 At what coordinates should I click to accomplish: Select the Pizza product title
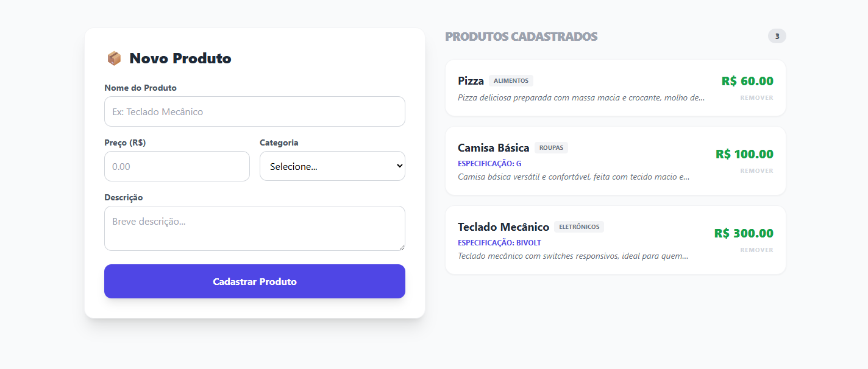click(471, 81)
